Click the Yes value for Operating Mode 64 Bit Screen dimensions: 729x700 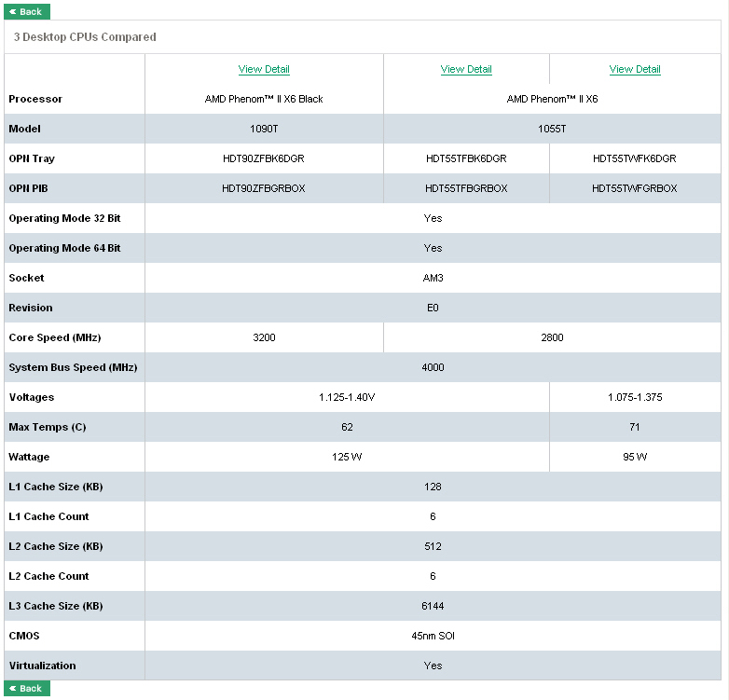click(x=433, y=248)
